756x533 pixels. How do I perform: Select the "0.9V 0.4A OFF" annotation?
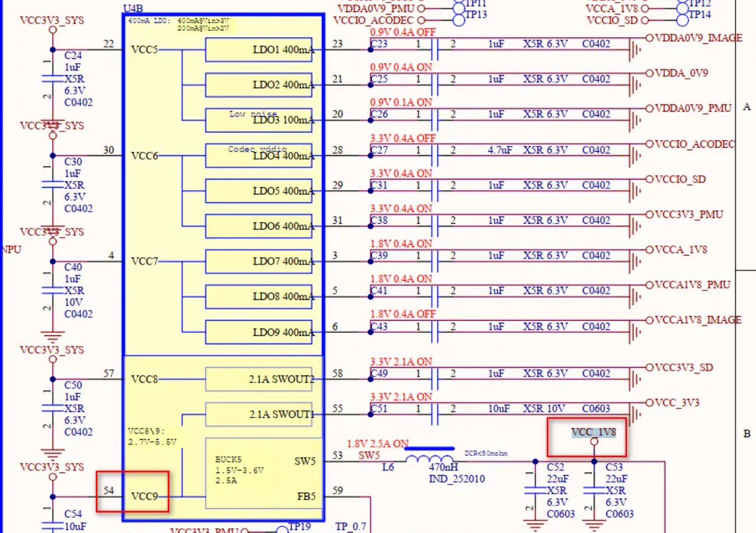pos(403,32)
